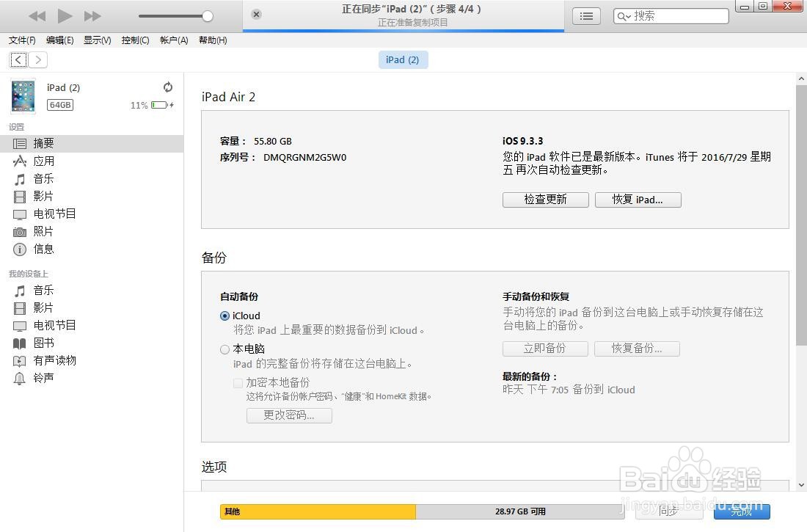Open 电视节目 under 设置 section
The image size is (807, 532).
coord(92,214)
